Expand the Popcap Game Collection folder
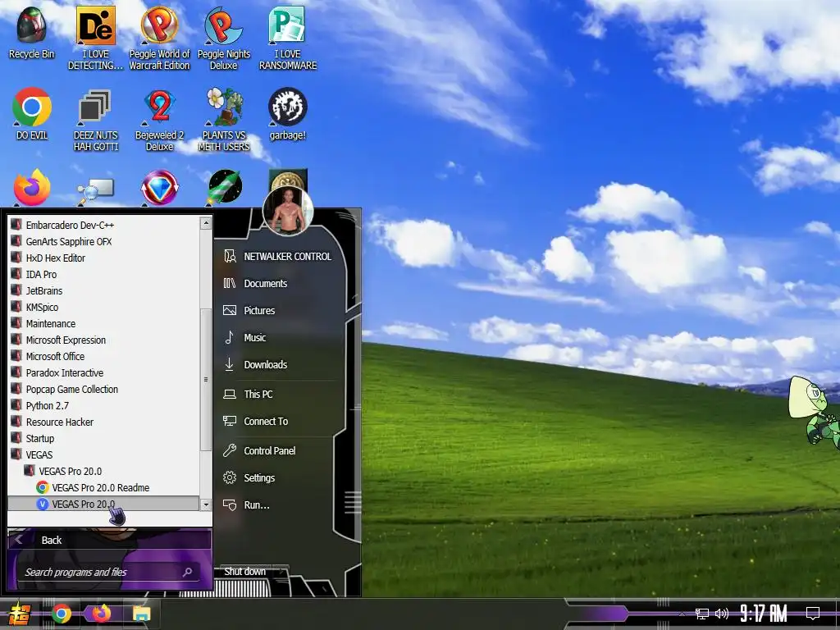The width and height of the screenshot is (840, 630). coord(103,390)
